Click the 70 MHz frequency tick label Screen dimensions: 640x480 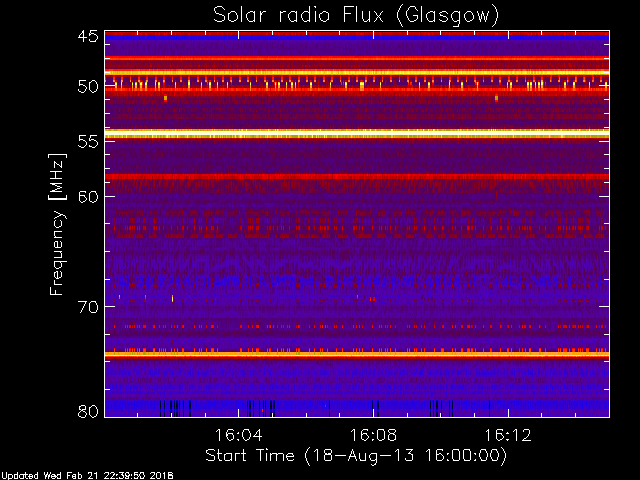(x=88, y=307)
